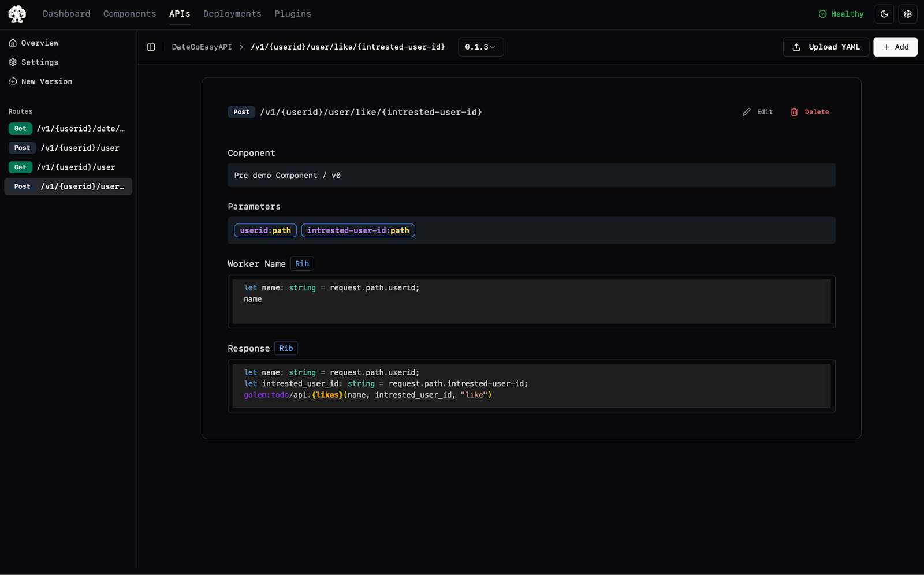Click the Healthy status indicator
Image resolution: width=924 pixels, height=575 pixels.
pos(841,14)
